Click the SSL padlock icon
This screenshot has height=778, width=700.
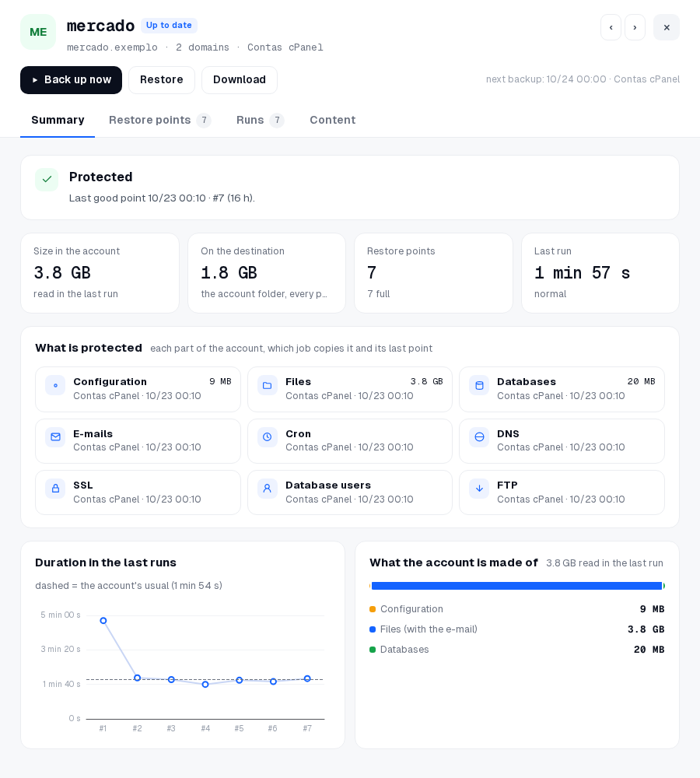tap(55, 489)
